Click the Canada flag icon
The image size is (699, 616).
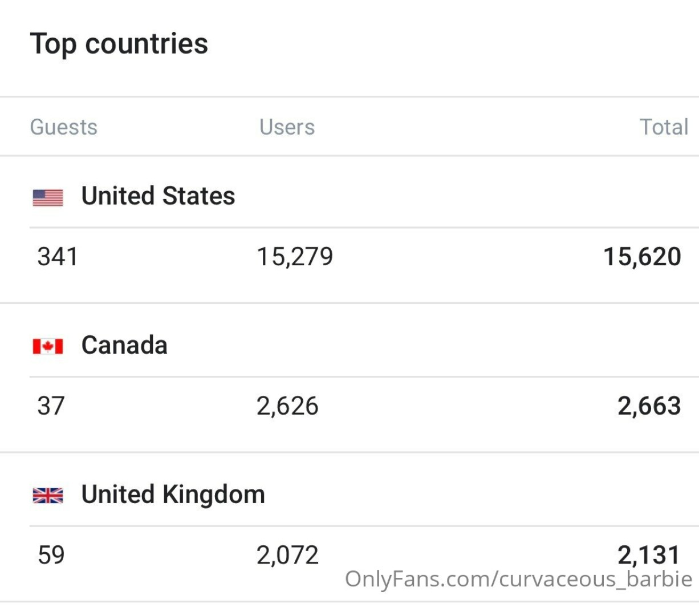pos(48,346)
